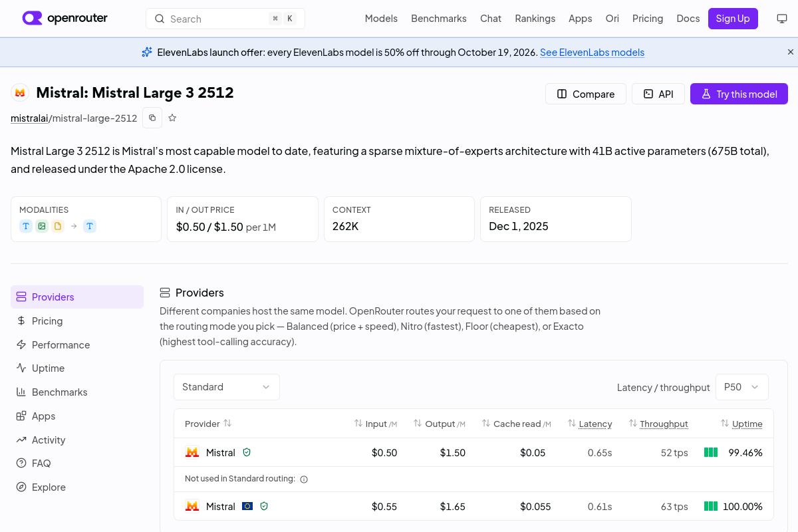
Task: Open the Standard routing mode dropdown
Action: click(x=227, y=387)
